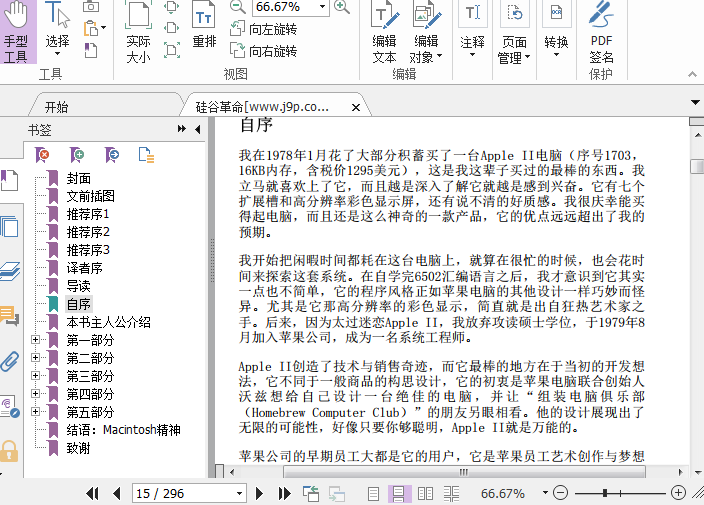Click the bookmark options page icon
This screenshot has height=505, width=704.
click(x=146, y=155)
